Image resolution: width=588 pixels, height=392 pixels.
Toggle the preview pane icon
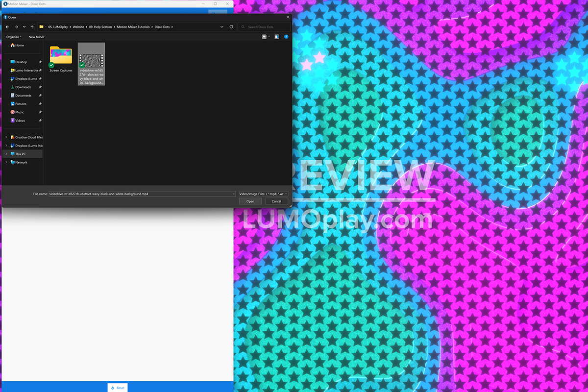click(x=277, y=37)
